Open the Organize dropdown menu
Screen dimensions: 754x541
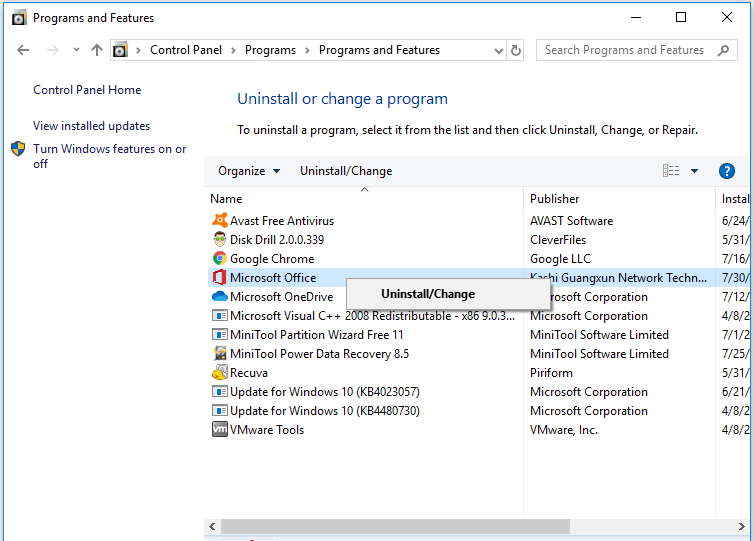point(249,171)
